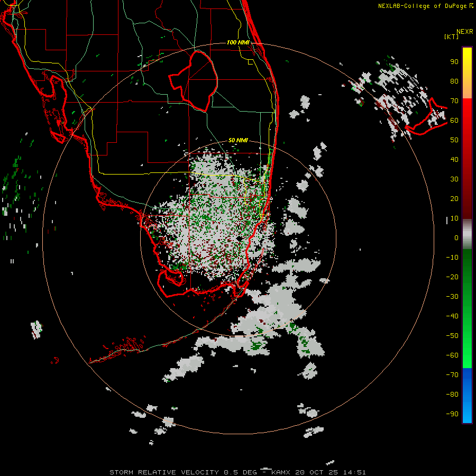Image resolution: width=476 pixels, height=476 pixels.
Task: Click the [KT] units label
Action: [452, 36]
